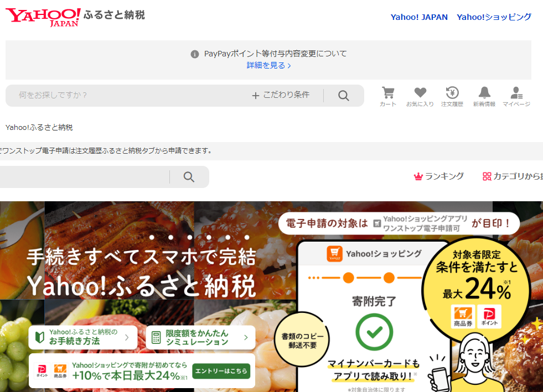Click the 商品券 cart badge in yellow circle

tap(463, 316)
